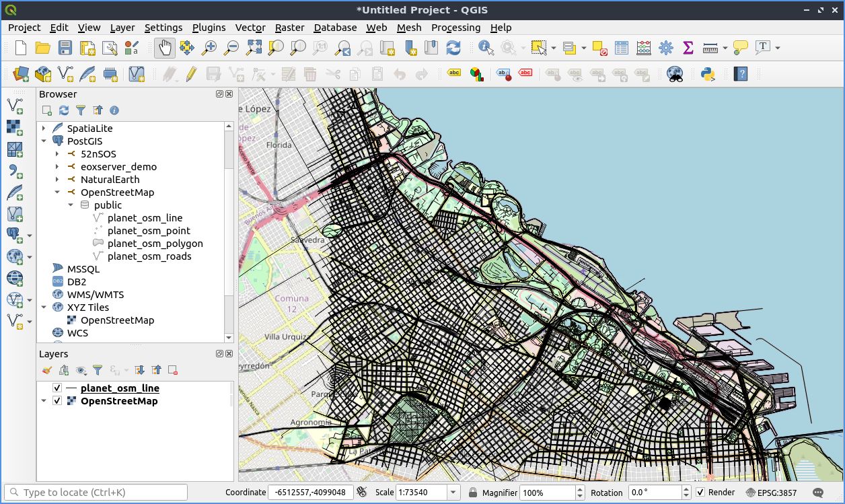Select WMS/WMTS in the Browser tree

click(x=96, y=295)
